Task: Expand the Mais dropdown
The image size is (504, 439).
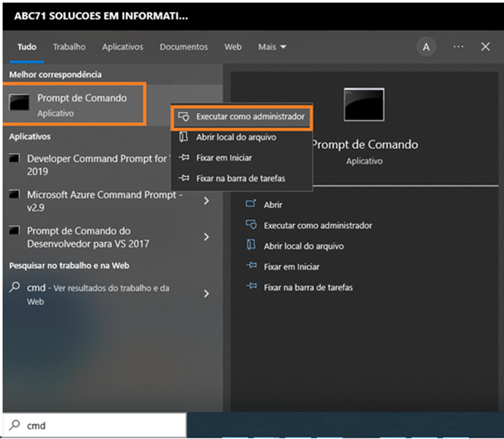Action: click(x=272, y=47)
